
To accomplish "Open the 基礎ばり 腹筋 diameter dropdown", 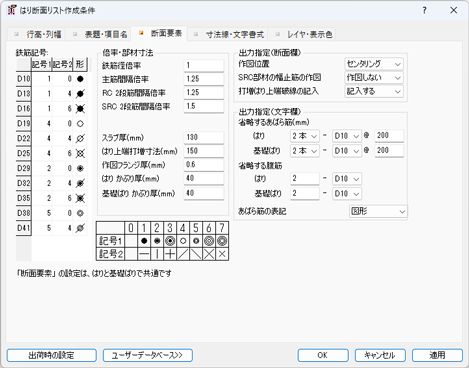I will click(347, 194).
